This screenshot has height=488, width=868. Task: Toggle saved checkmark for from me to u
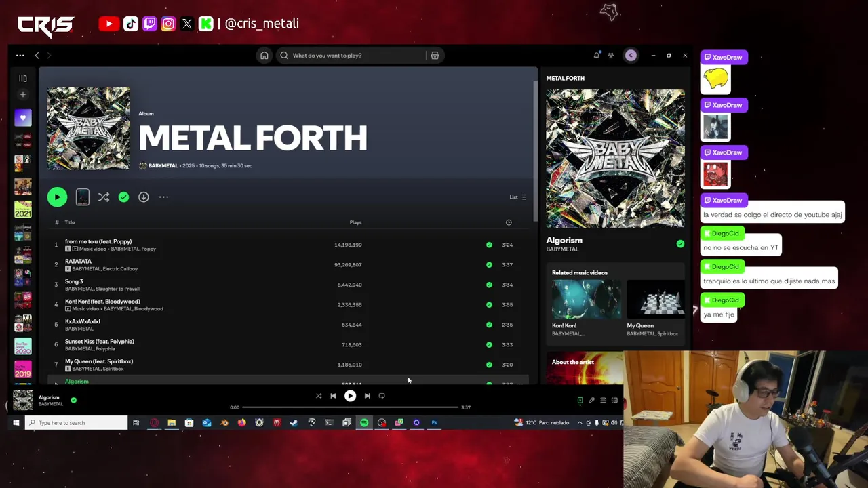[x=489, y=245]
